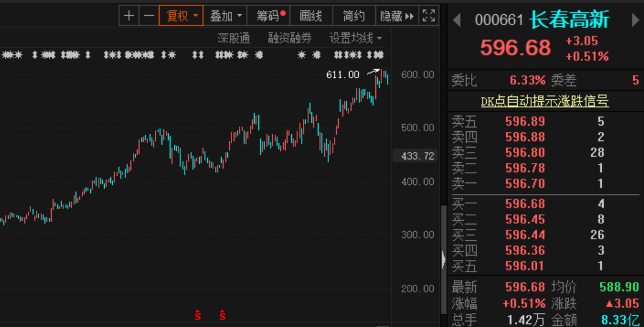
Task: Go to next stock with right arrow
Action: [634, 20]
